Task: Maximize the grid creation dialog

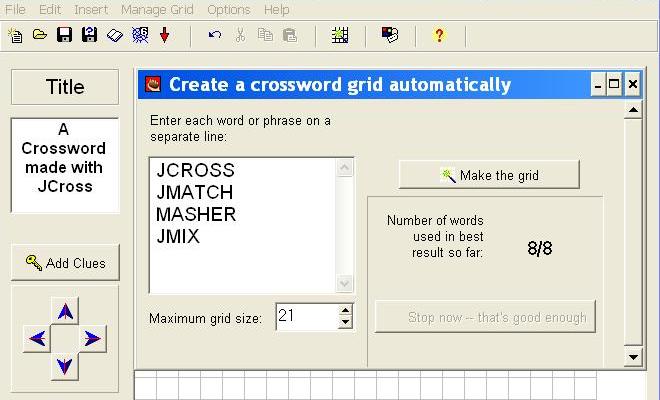Action: pyautogui.click(x=614, y=85)
